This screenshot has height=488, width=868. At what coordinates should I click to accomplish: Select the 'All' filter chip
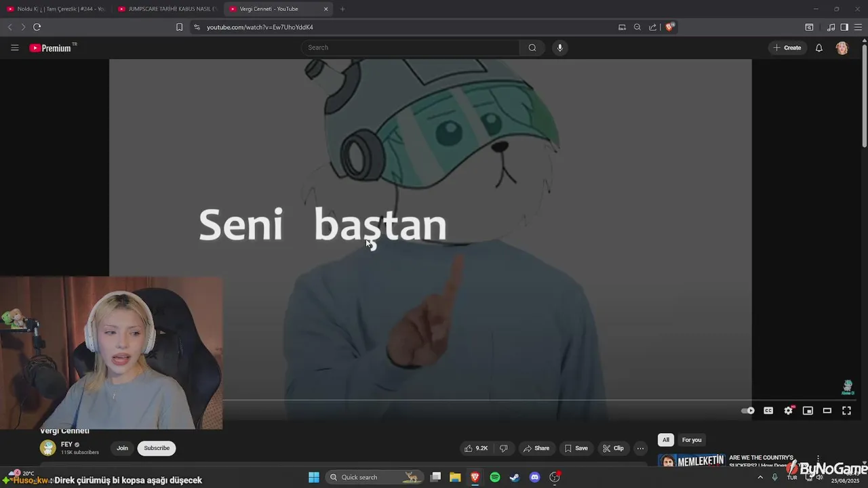coord(666,440)
